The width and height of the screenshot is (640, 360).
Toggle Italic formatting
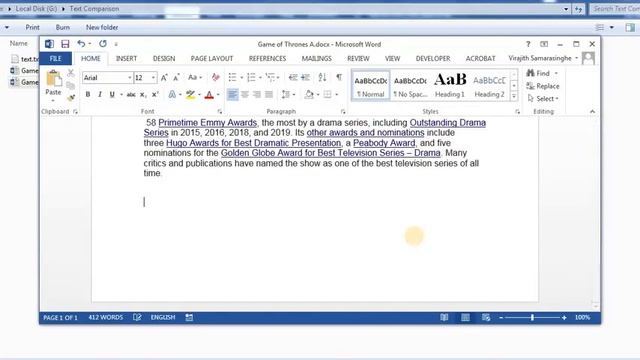(100, 95)
